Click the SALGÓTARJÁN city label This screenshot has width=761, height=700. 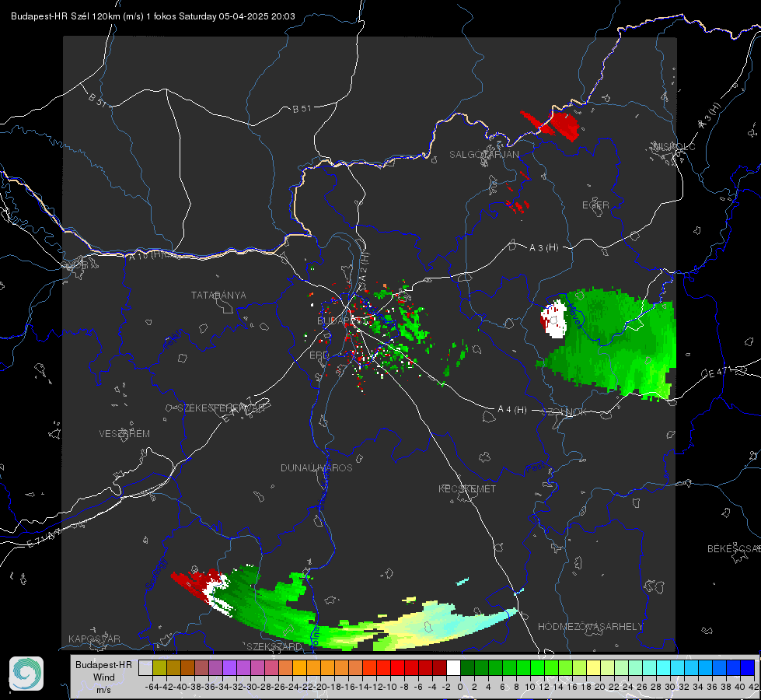[483, 155]
